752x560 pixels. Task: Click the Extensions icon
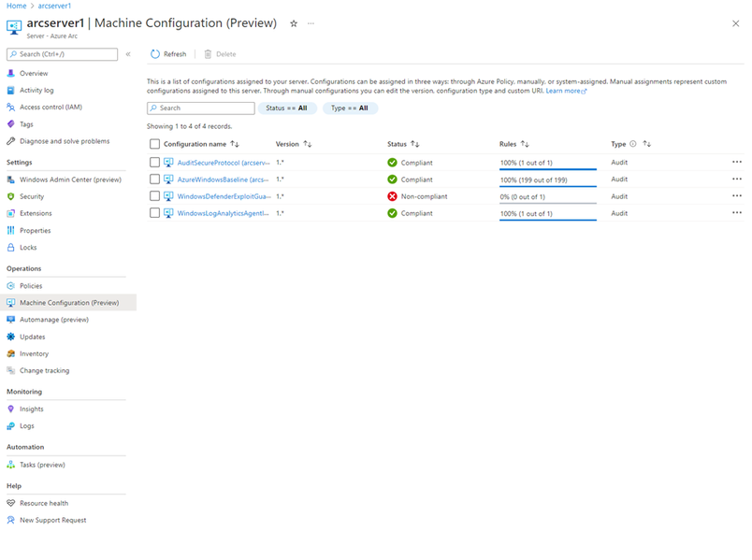pos(10,213)
